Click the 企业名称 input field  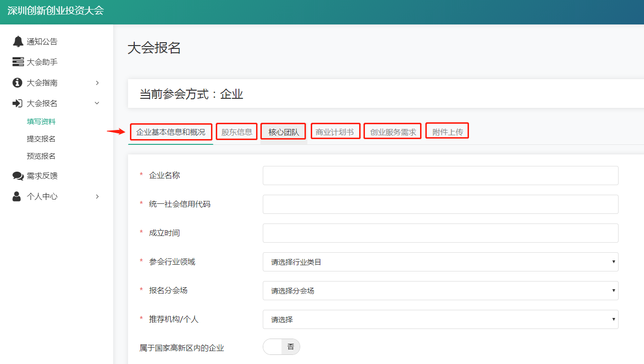(440, 176)
